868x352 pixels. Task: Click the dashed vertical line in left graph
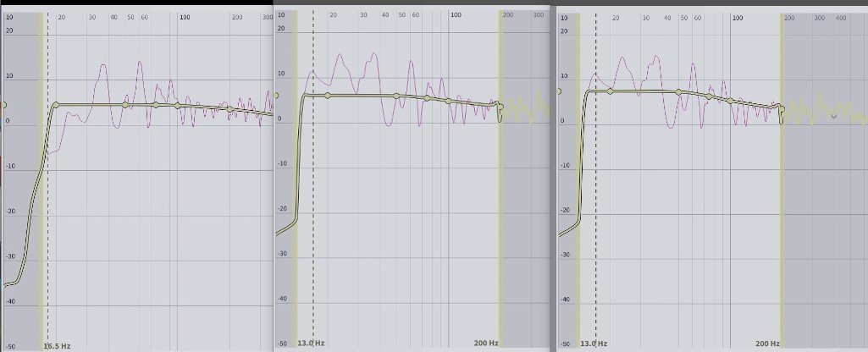tap(47, 212)
